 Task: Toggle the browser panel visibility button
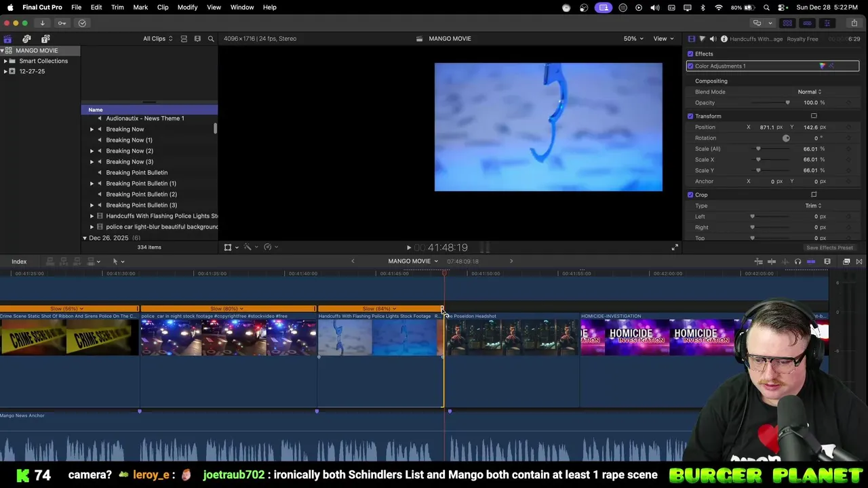[x=787, y=23]
